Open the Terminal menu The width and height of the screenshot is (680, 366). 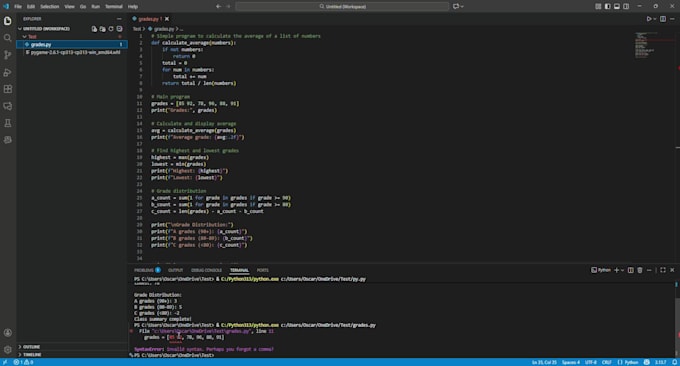(x=114, y=7)
